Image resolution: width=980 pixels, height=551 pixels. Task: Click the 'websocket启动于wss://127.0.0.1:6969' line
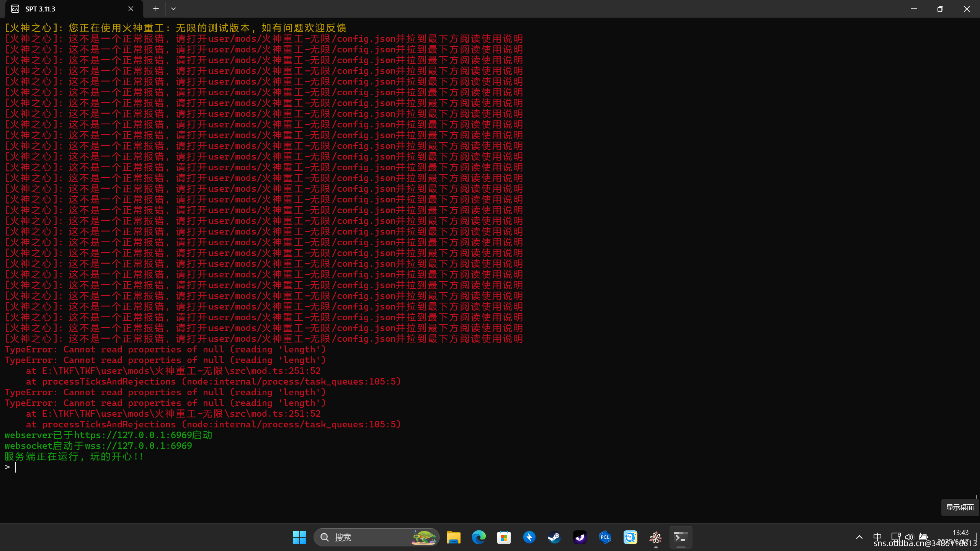pos(98,446)
